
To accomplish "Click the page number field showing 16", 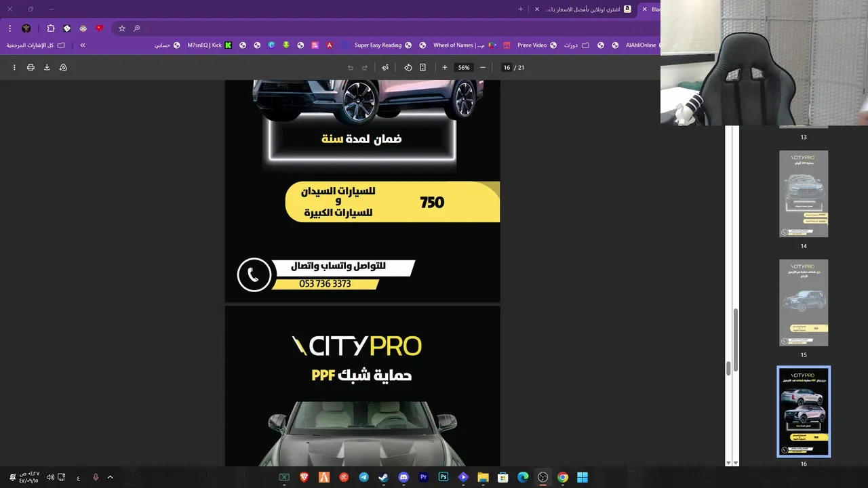I will (507, 67).
